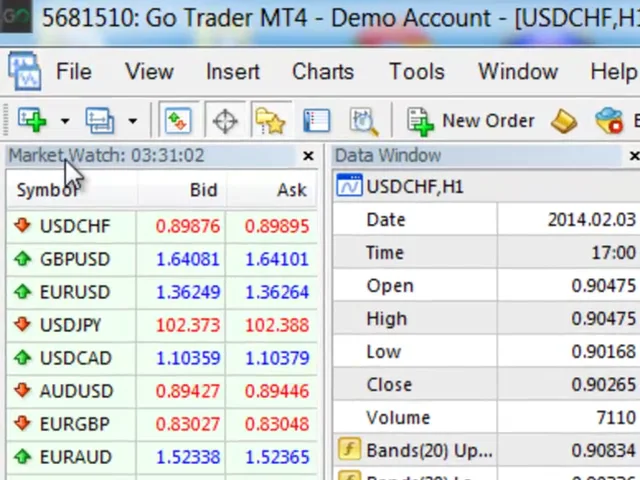Click the EURUSD up-arrow icon
Viewport: 640px width, 480px height.
coord(22,291)
